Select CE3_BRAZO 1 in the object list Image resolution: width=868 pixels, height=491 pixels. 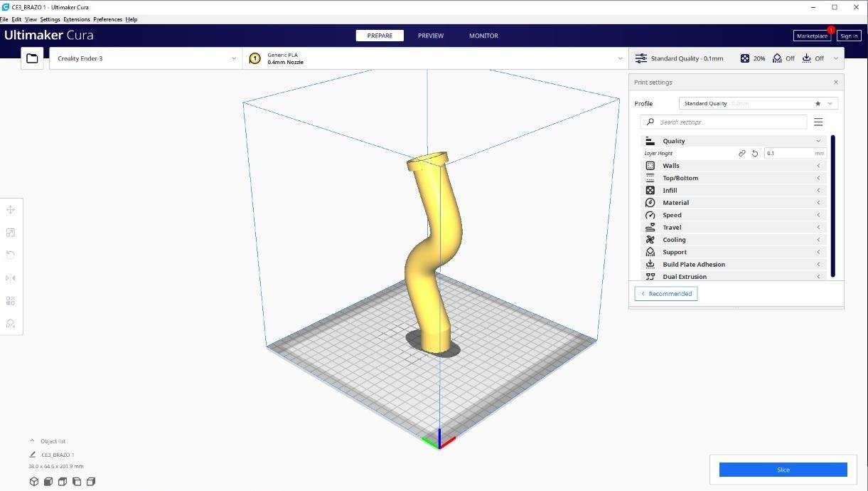[58, 455]
